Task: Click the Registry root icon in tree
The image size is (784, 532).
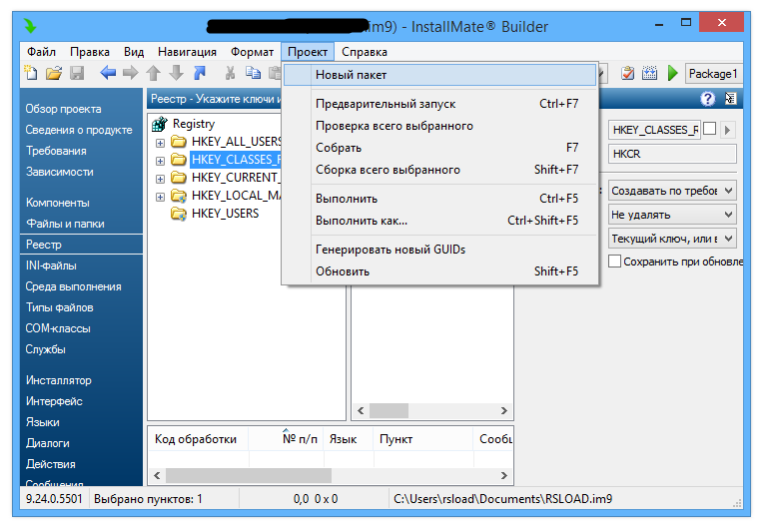Action: point(160,124)
